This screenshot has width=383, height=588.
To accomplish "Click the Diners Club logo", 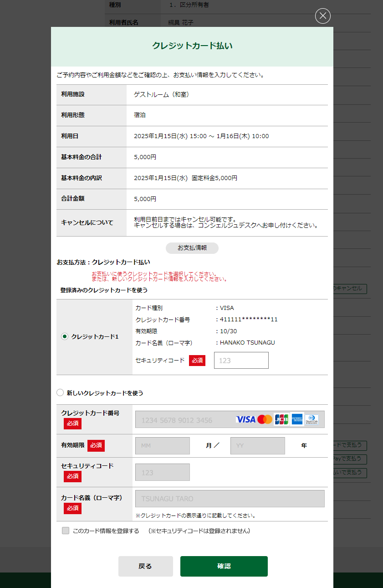I will pos(312,419).
